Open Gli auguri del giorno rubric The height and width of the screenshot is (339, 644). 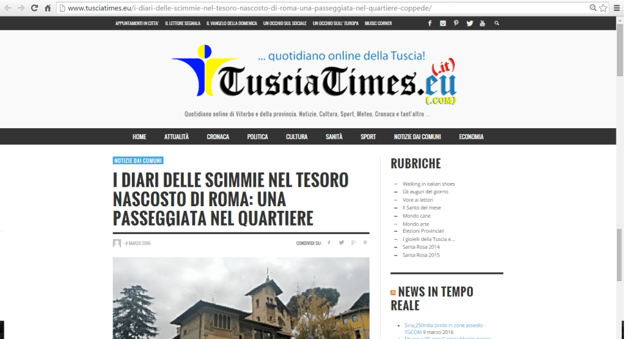point(425,191)
